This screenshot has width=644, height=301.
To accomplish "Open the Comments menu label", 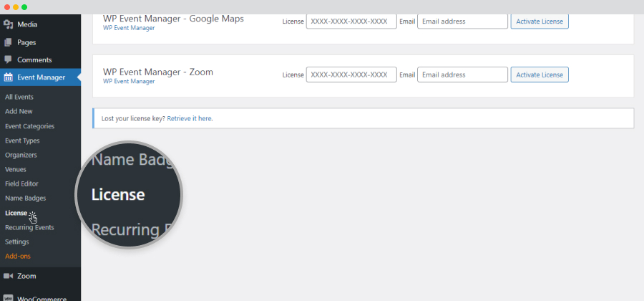I will click(x=34, y=59).
